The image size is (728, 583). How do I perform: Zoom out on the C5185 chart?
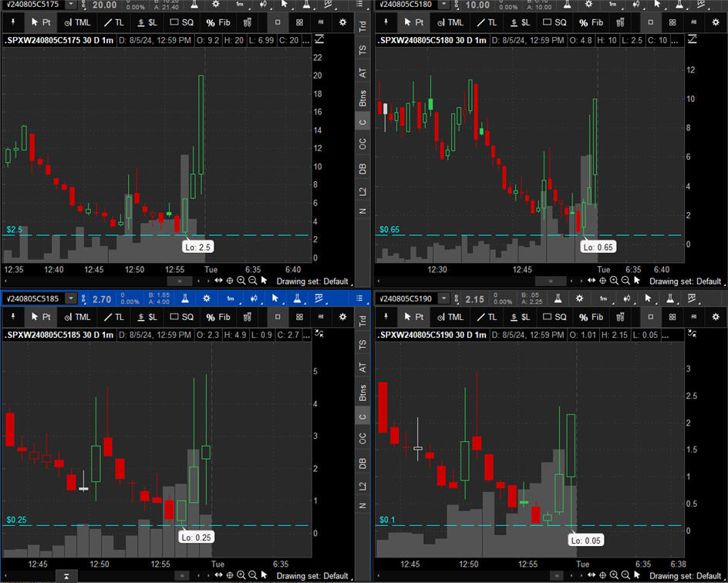tap(253, 575)
